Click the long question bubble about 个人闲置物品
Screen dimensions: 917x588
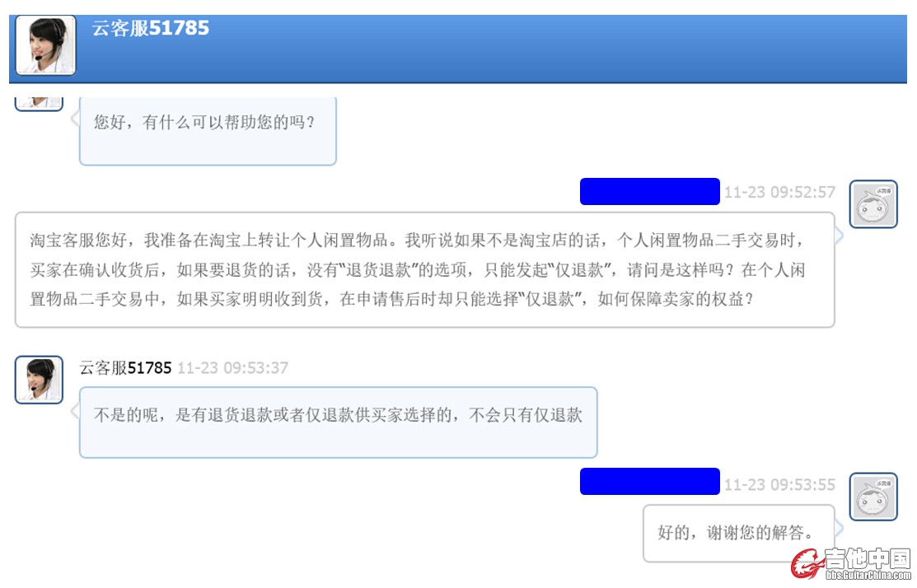click(x=424, y=270)
